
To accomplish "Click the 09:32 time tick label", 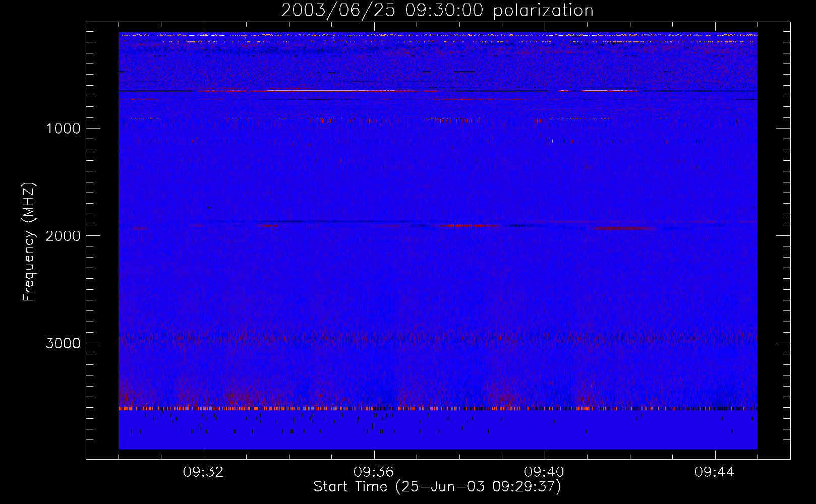I will 203,472.
